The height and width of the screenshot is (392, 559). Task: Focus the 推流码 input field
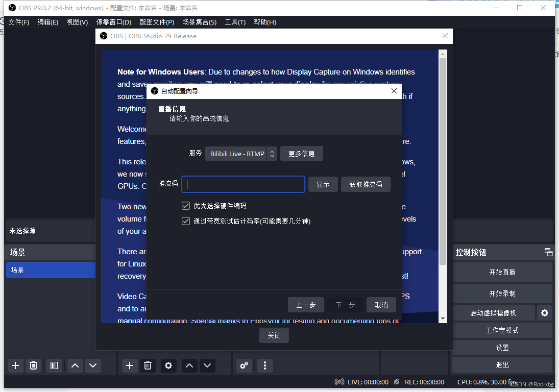[x=243, y=184]
